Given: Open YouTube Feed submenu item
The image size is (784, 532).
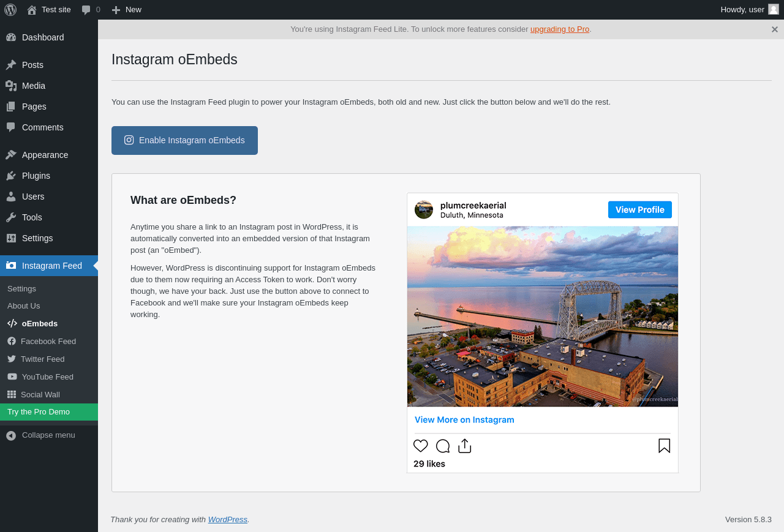Looking at the screenshot, I should pyautogui.click(x=49, y=377).
